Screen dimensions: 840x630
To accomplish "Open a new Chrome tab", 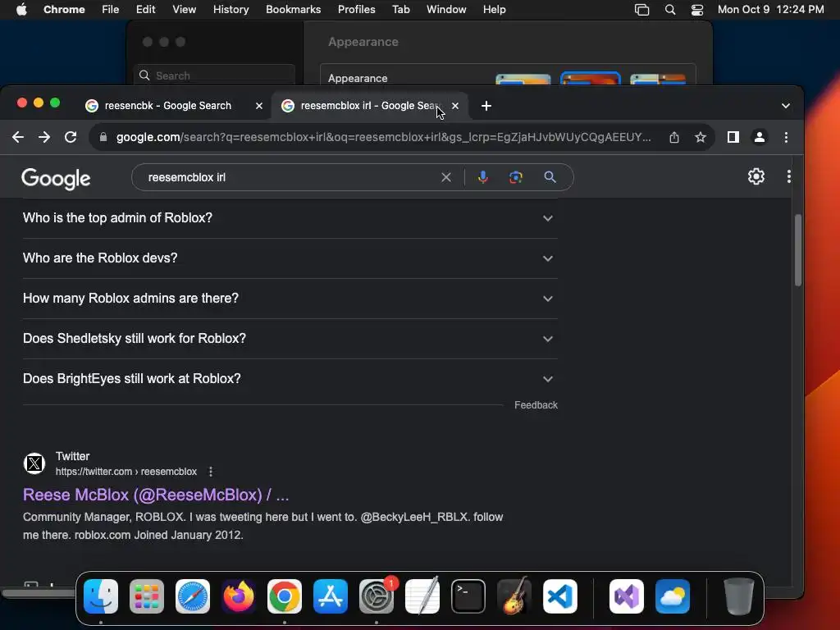I will coord(486,106).
